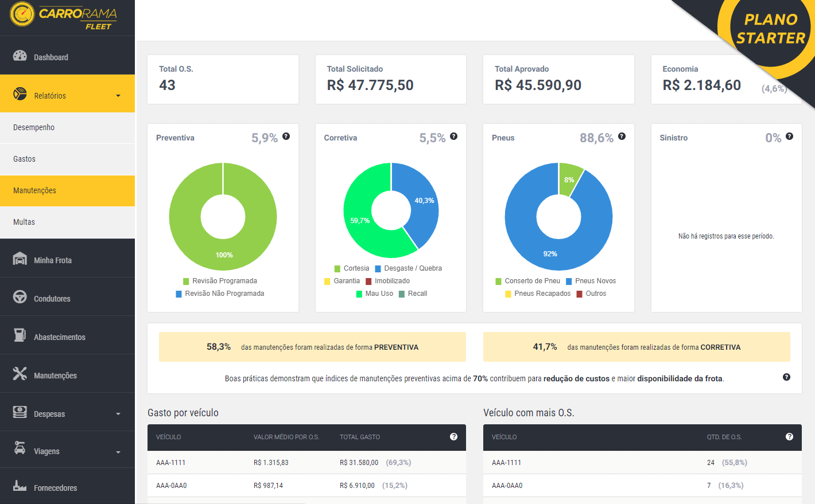Click the Condutores steering wheel icon
This screenshot has height=504, width=815.
pyautogui.click(x=20, y=298)
